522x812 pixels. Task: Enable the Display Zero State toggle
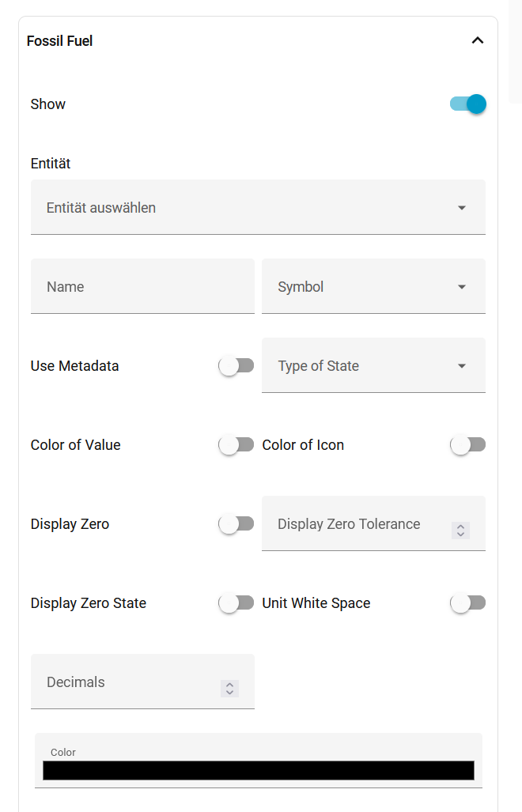pyautogui.click(x=236, y=603)
